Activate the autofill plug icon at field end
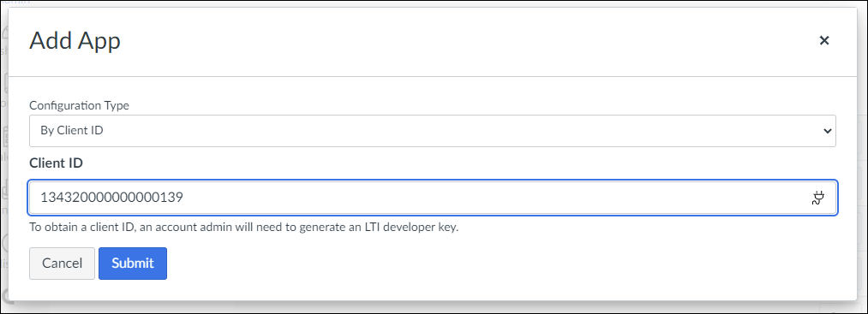Screen dimensions: 868x314 tap(817, 198)
